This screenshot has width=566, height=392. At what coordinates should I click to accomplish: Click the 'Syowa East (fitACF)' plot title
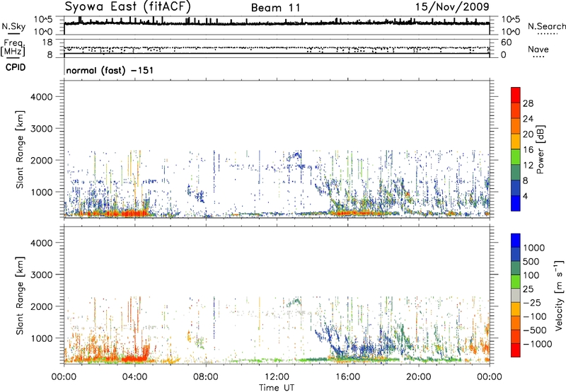pos(127,6)
